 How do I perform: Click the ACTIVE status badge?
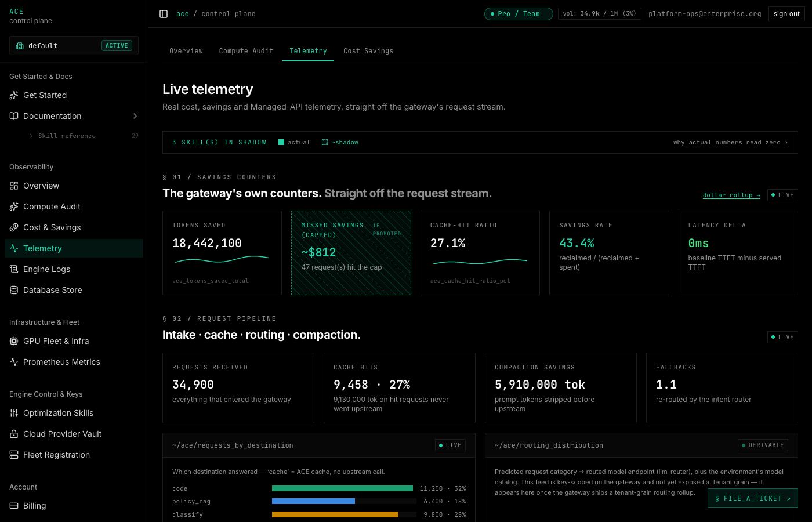117,45
